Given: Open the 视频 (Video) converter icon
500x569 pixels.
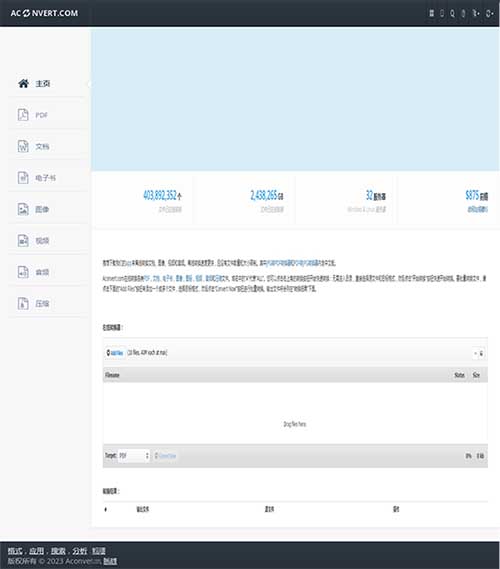Looking at the screenshot, I should (23, 241).
